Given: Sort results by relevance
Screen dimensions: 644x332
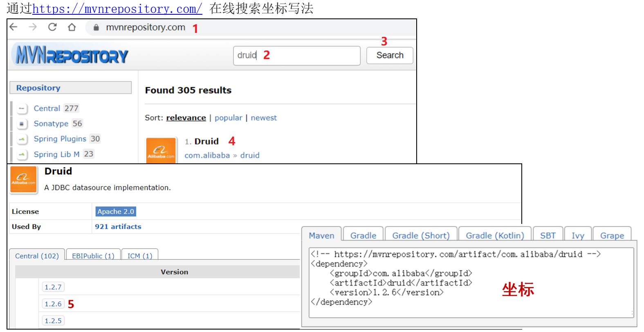Looking at the screenshot, I should [x=186, y=118].
